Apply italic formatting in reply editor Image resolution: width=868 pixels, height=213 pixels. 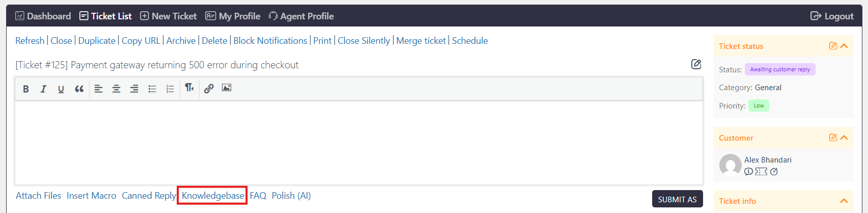[43, 89]
